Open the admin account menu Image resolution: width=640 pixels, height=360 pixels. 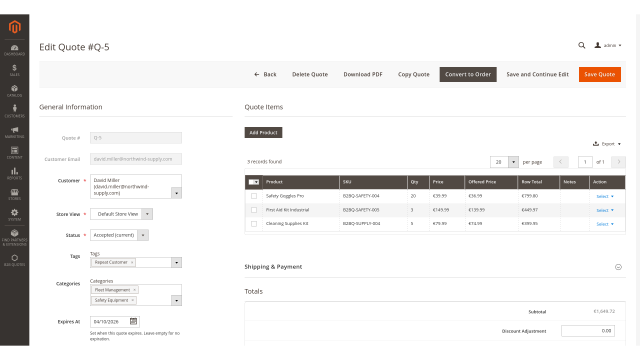point(608,45)
